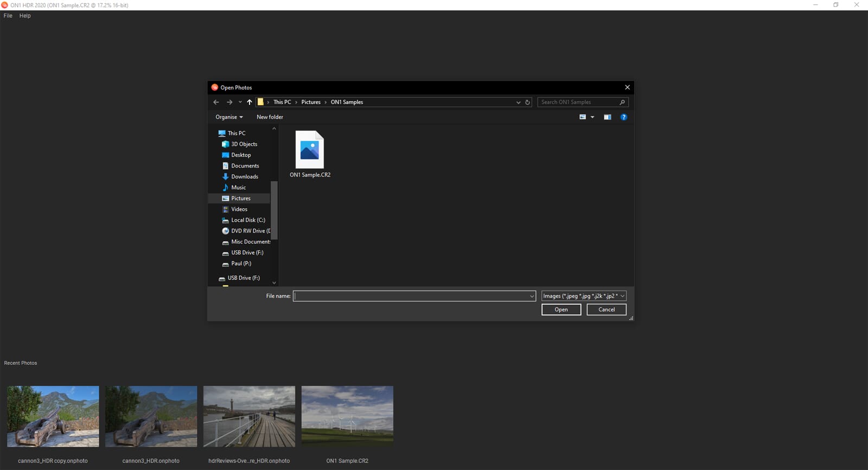
Task: Click the Open button
Action: click(x=561, y=310)
